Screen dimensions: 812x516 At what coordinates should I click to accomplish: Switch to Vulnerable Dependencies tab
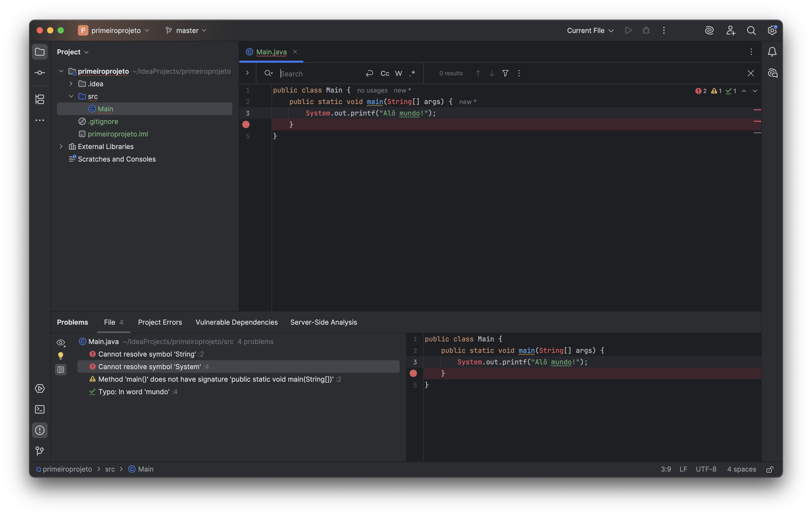point(237,322)
